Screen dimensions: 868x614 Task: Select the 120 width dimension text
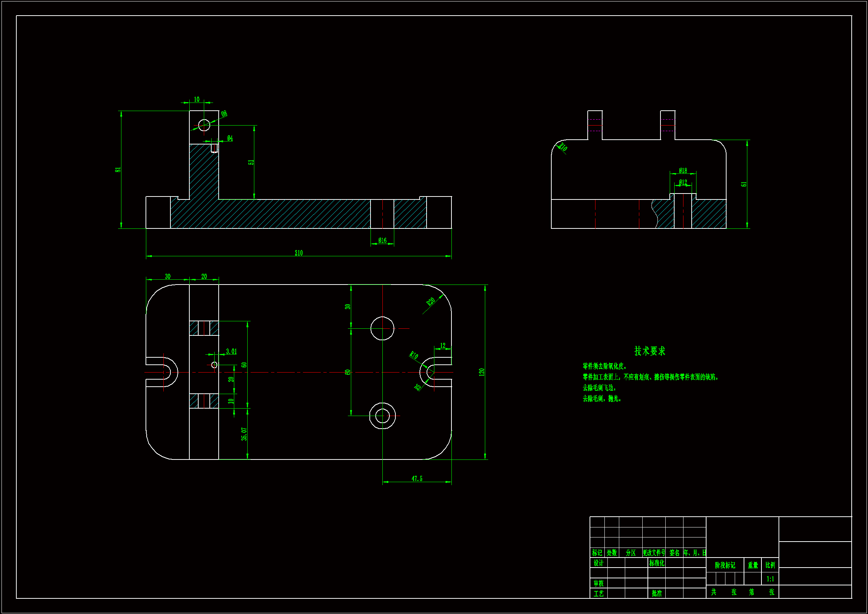481,372
